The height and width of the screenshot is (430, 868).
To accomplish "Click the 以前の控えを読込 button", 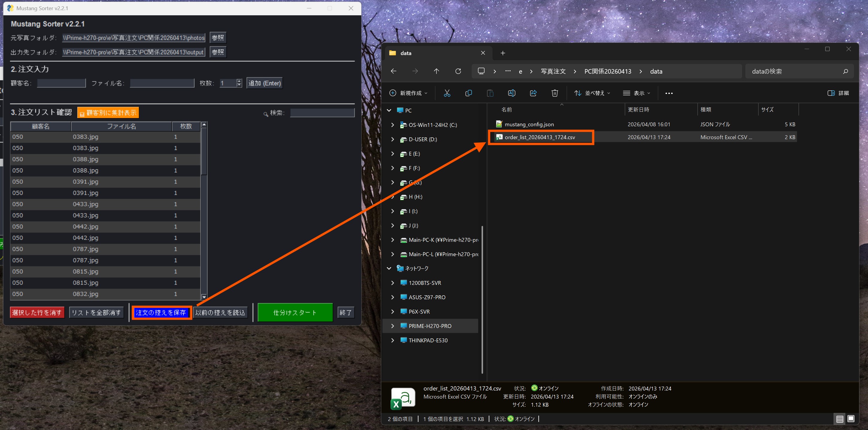I will pos(220,312).
